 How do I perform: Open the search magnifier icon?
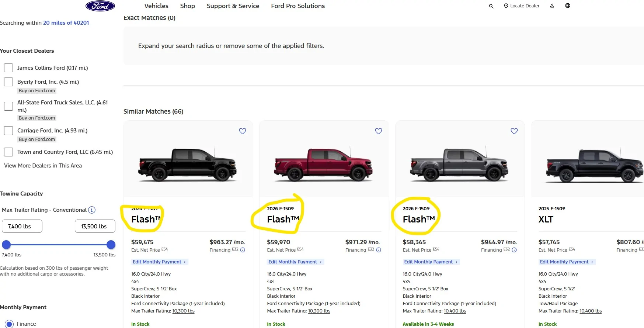coord(491,6)
